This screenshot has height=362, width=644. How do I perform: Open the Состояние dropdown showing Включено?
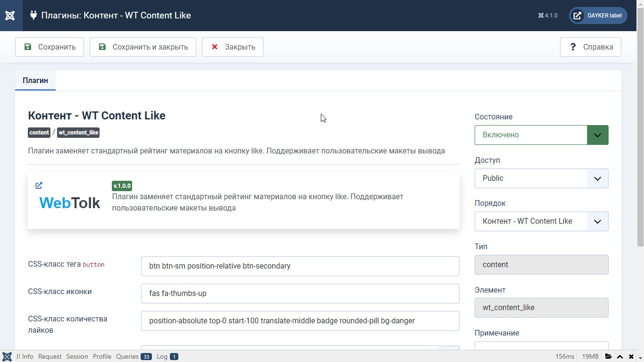coord(541,135)
